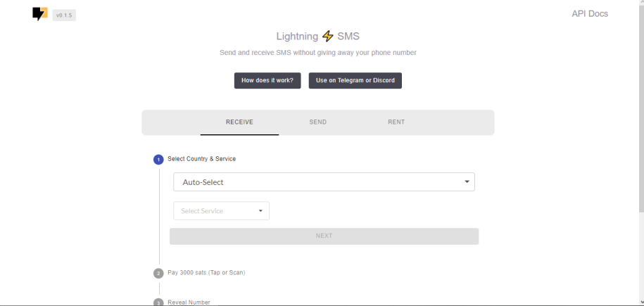Viewport: 644px width, 306px height.
Task: Click the NEXT button
Action: tap(324, 236)
